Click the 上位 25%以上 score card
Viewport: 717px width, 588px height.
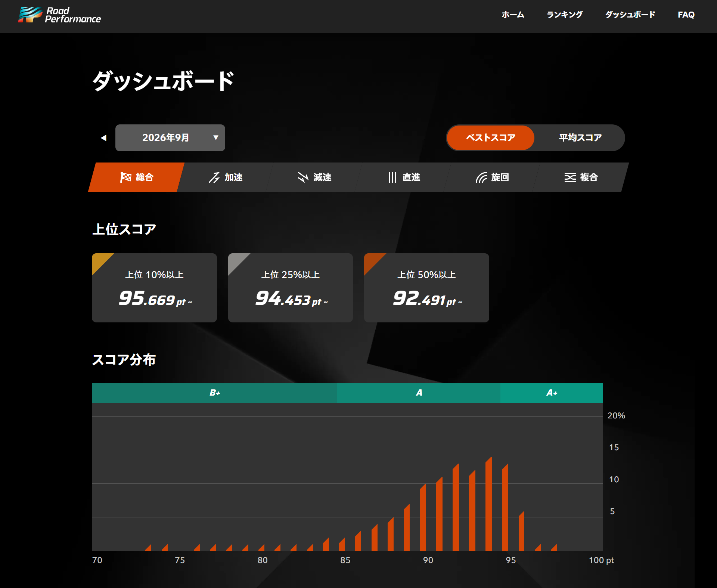pos(291,288)
